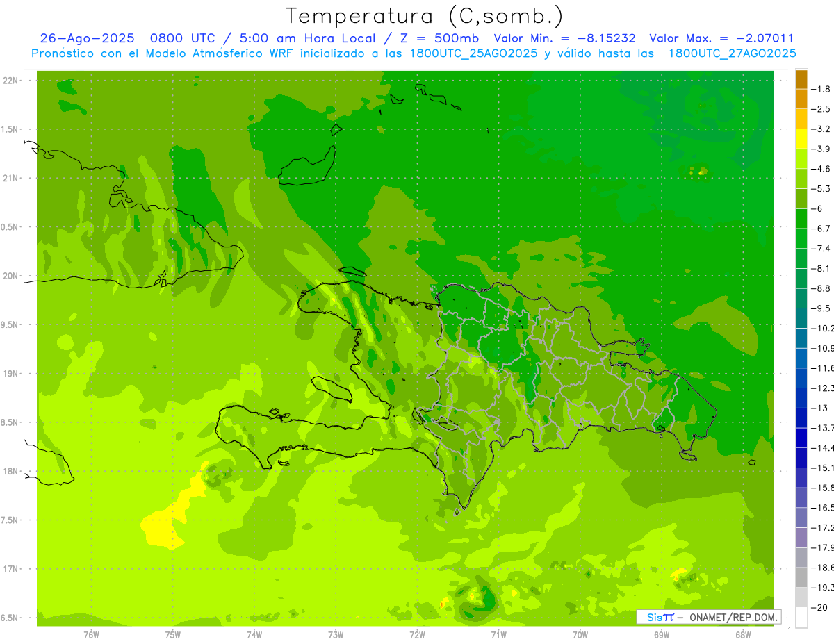Select the valid-until time "1800UTC_27AGO2025"

[x=732, y=53]
